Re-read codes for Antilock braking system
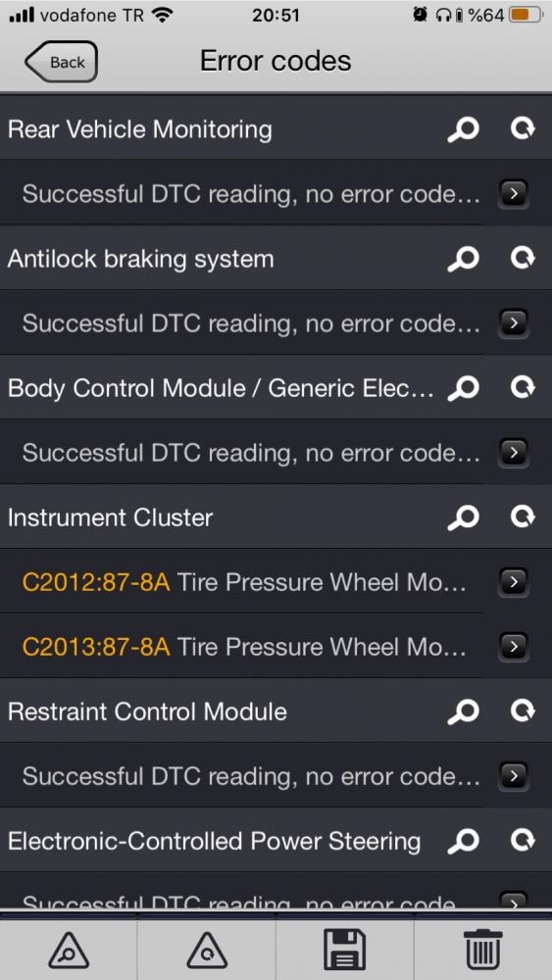The image size is (552, 980). pos(522,258)
